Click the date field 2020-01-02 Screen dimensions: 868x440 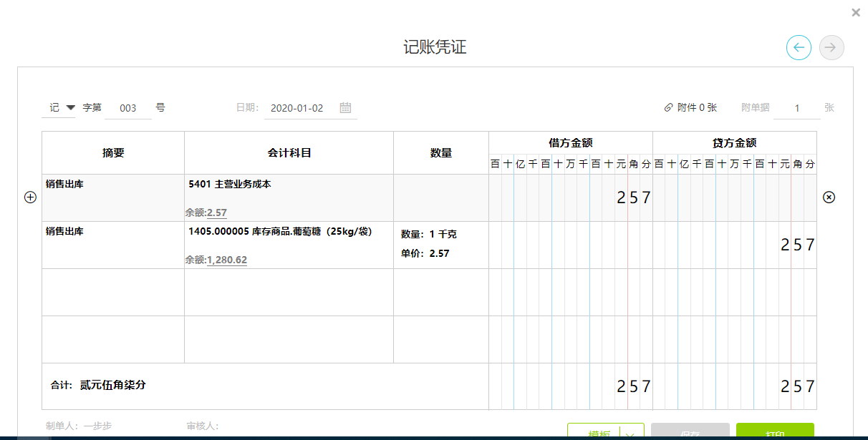297,109
